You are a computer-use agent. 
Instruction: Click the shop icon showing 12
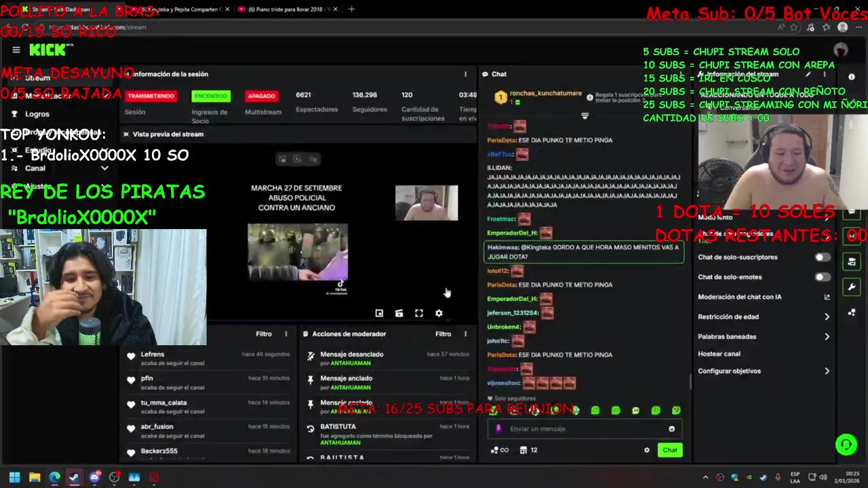(x=528, y=450)
